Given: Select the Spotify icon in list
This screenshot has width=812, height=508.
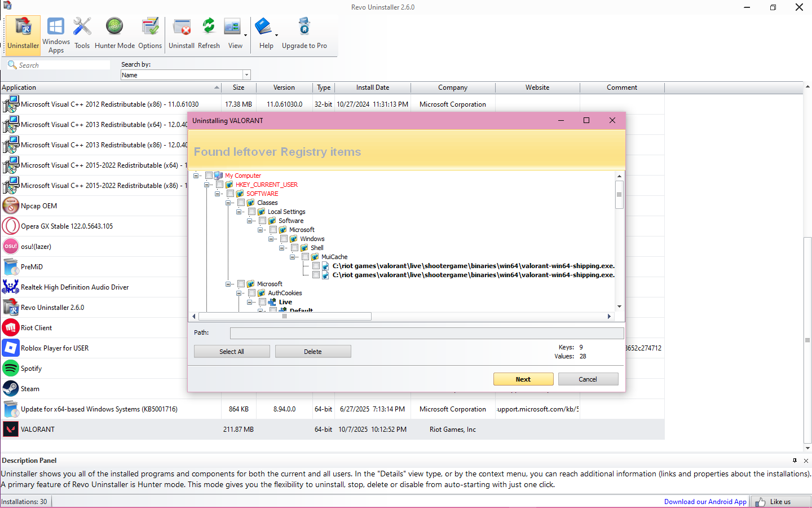Looking at the screenshot, I should (x=11, y=369).
